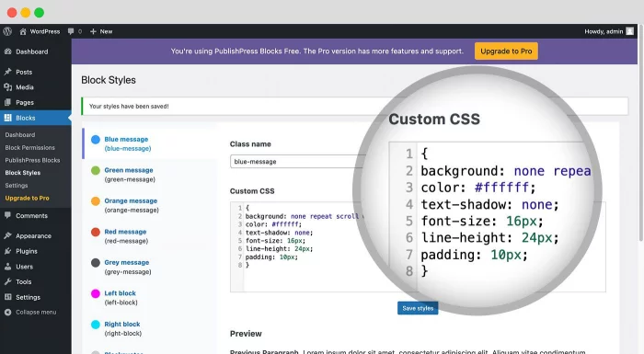The width and height of the screenshot is (644, 354).
Task: Click the orange color dot for Orange message
Action: (x=96, y=201)
